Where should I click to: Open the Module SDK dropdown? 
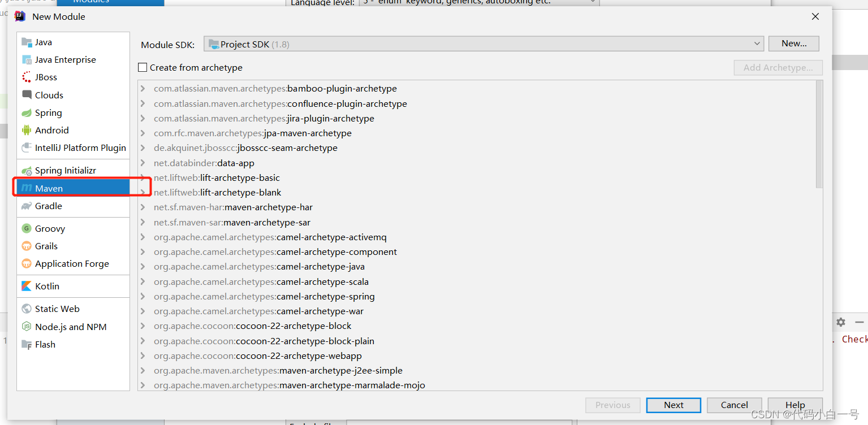coord(757,44)
